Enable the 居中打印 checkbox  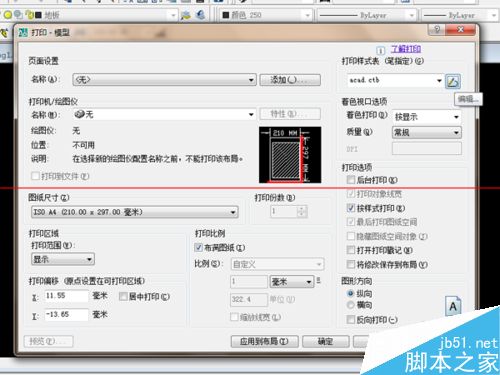pyautogui.click(x=123, y=296)
